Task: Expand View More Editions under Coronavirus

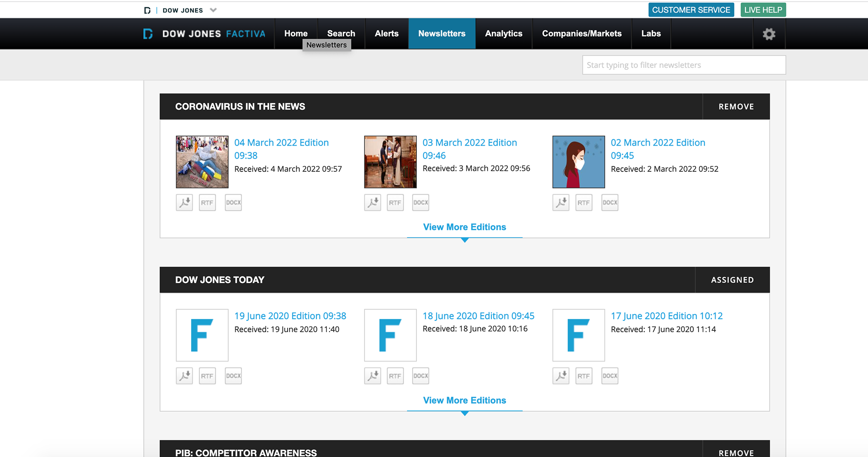Action: [464, 227]
